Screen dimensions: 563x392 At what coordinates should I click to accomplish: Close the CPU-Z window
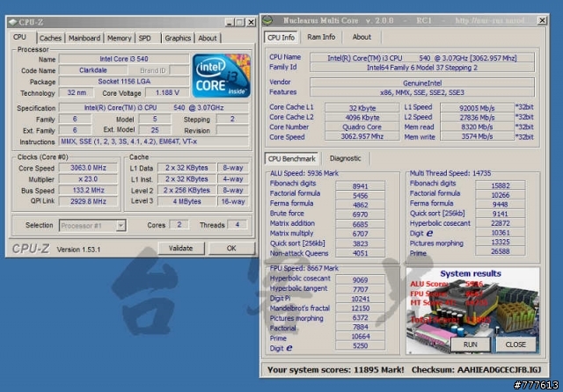pyautogui.click(x=252, y=22)
